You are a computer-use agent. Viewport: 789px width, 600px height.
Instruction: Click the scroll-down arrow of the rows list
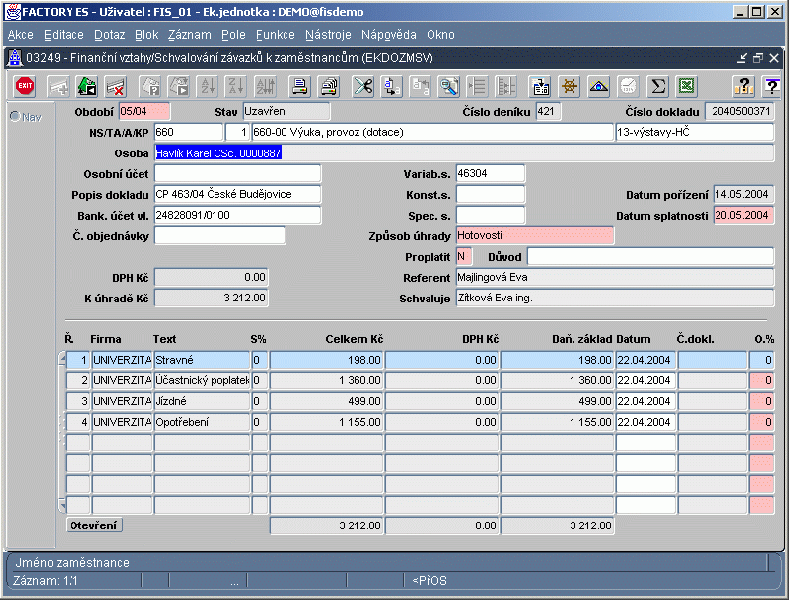(62, 504)
